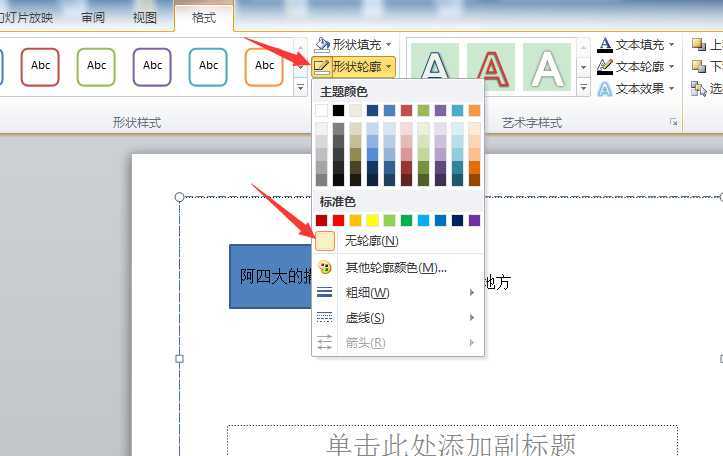723x456 pixels.
Task: Click the selection pane icon
Action: (699, 89)
